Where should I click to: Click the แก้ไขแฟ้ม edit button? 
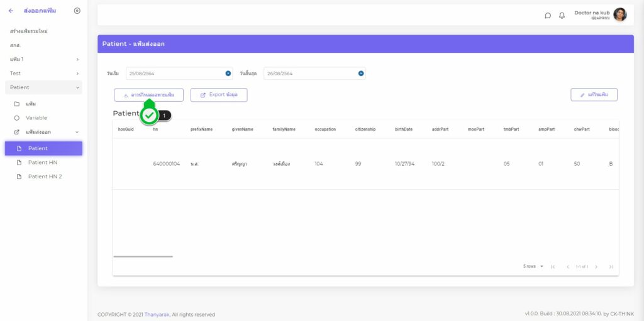pyautogui.click(x=594, y=95)
